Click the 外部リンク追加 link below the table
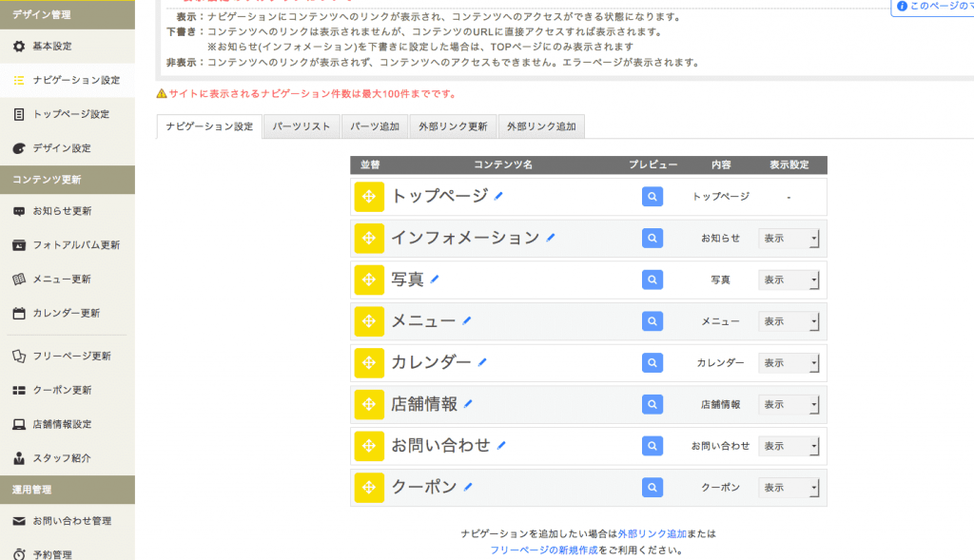Viewport: 974px width, 560px height. click(652, 533)
